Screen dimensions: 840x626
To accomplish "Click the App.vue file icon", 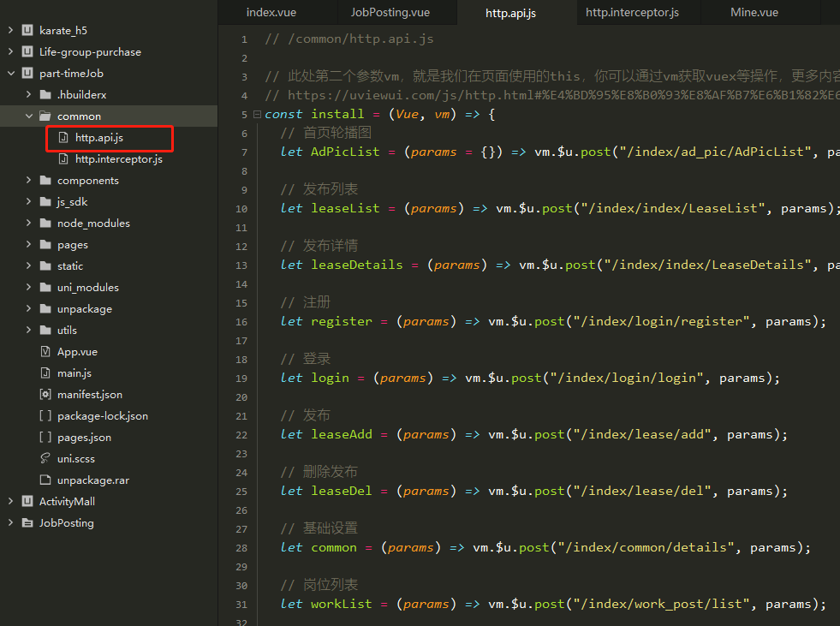I will (x=45, y=352).
